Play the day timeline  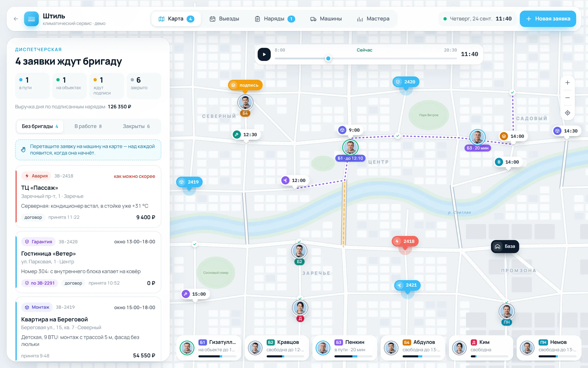click(x=264, y=54)
